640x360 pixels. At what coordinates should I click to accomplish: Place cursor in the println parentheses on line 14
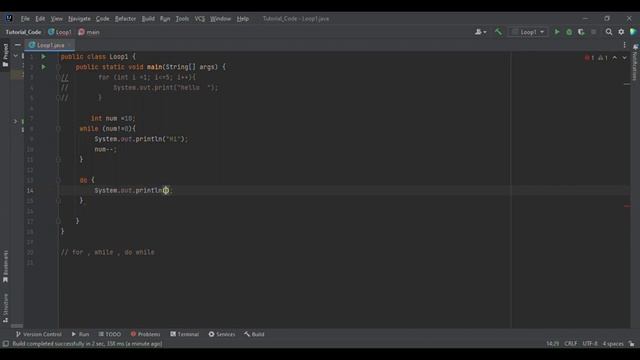pyautogui.click(x=166, y=190)
